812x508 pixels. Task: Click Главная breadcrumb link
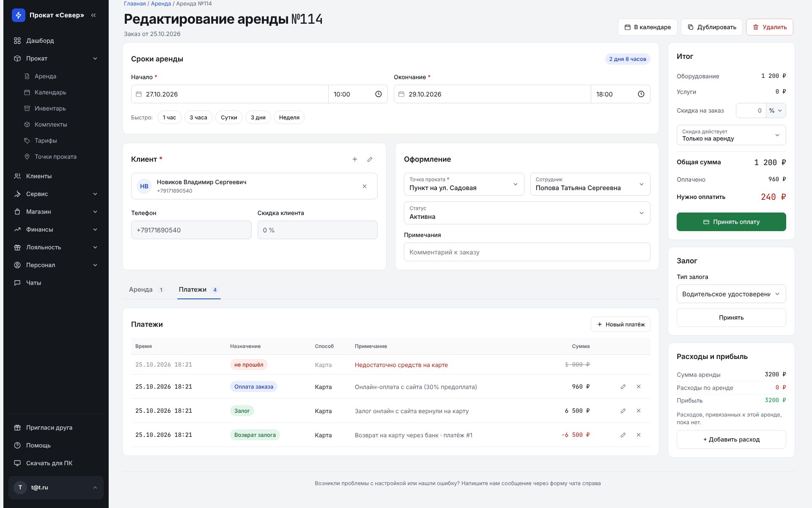135,3
